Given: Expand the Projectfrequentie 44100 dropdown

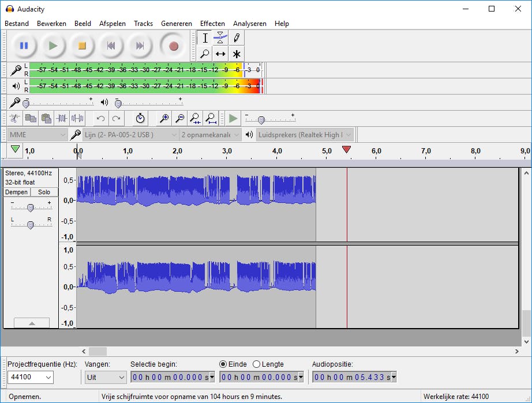Looking at the screenshot, I should click(x=30, y=377).
